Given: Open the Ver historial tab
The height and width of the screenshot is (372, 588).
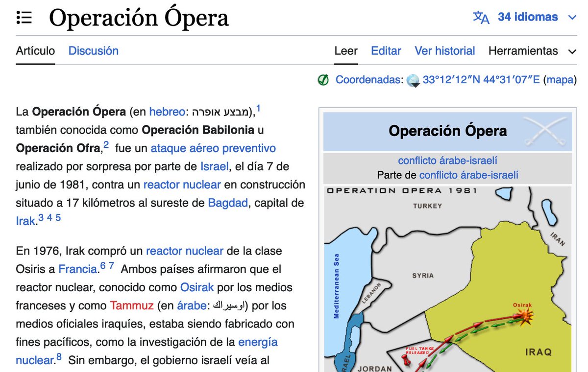Looking at the screenshot, I should [x=445, y=51].
